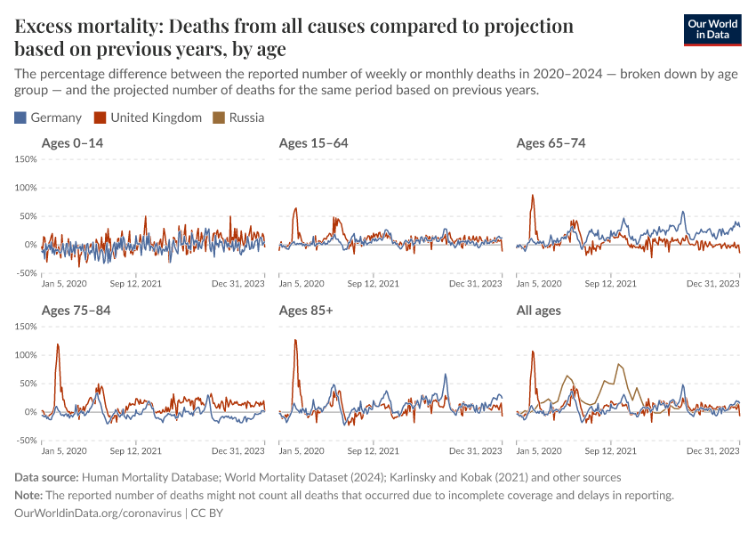Select the United Kingdom legend label

pyautogui.click(x=156, y=117)
